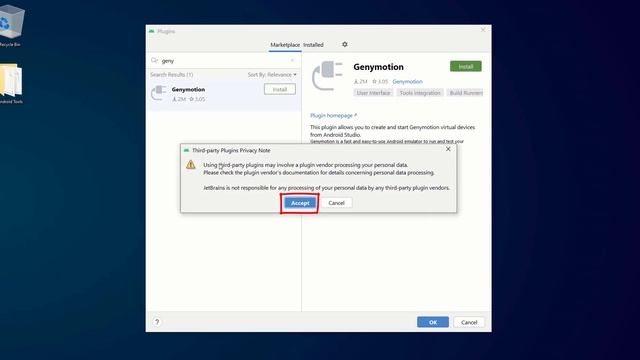Screen dimensions: 640x360
Task: Confirm the Plugins dialog with OK
Action: 433,322
